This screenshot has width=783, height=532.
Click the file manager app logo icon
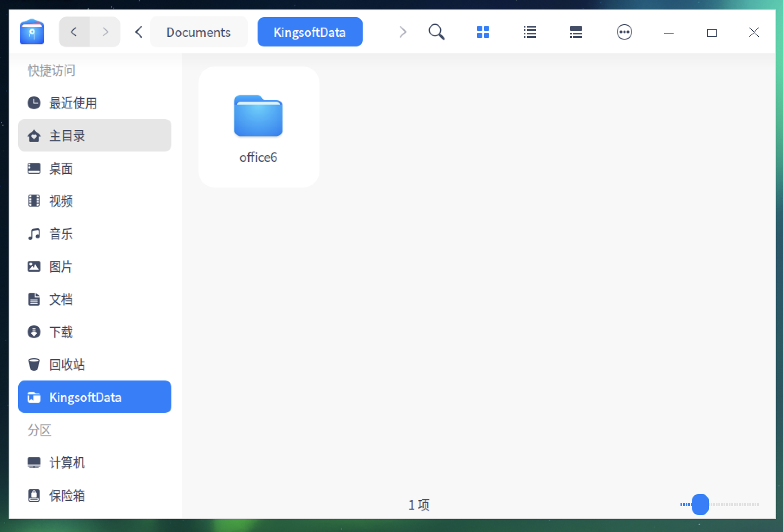32,32
